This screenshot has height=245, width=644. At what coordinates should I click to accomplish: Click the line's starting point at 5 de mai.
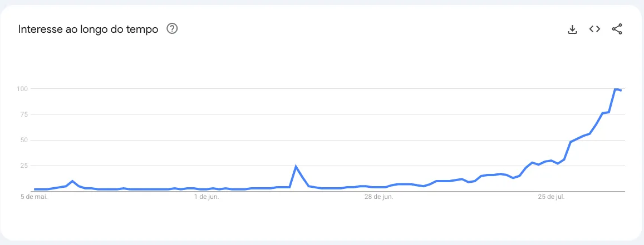click(35, 189)
